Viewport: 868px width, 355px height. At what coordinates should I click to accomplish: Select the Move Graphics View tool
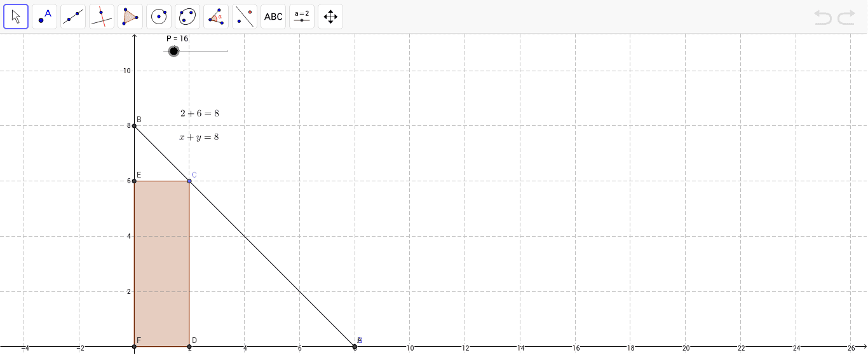click(x=330, y=17)
